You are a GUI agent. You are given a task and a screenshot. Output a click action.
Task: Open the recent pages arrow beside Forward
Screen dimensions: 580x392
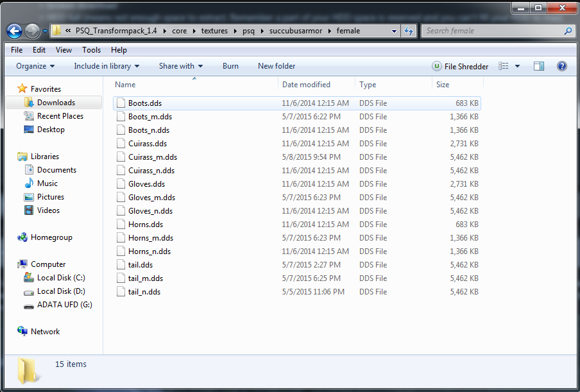[45, 31]
